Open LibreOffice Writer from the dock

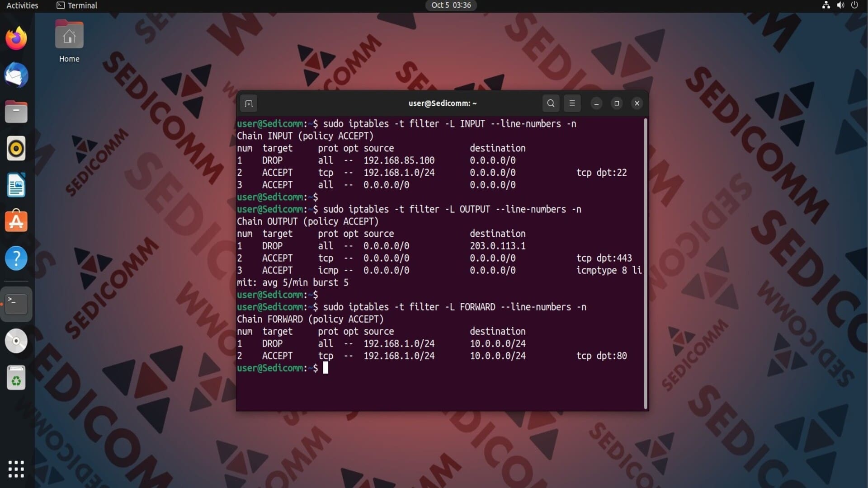(x=16, y=185)
